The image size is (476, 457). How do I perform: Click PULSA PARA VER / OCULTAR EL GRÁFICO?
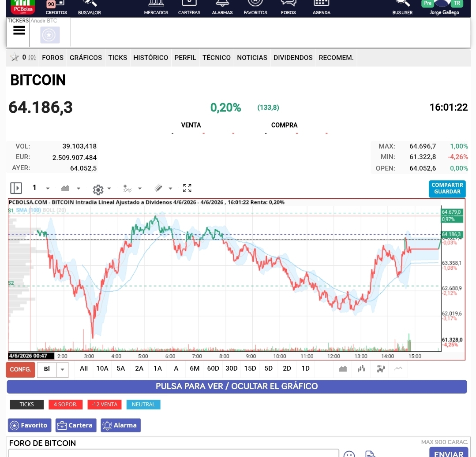237,386
